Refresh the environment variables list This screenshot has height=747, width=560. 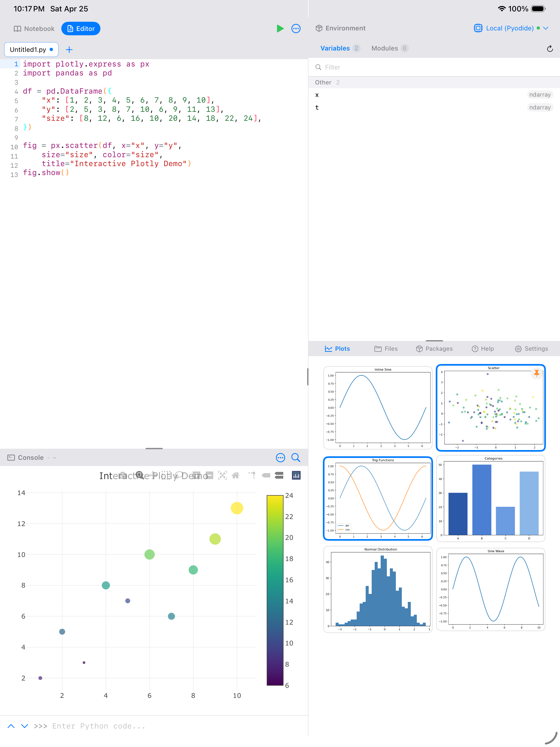point(550,49)
